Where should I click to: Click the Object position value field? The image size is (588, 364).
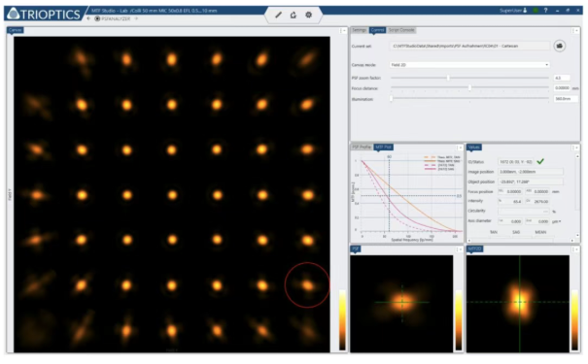pos(531,182)
